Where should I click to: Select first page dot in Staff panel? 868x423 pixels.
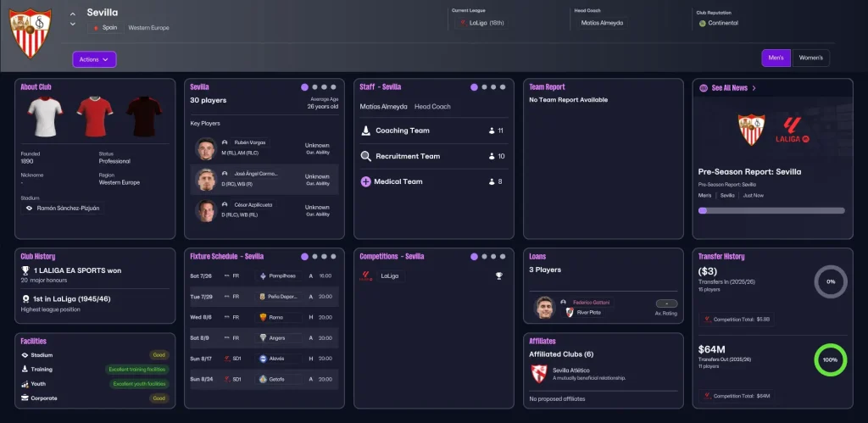tap(474, 87)
